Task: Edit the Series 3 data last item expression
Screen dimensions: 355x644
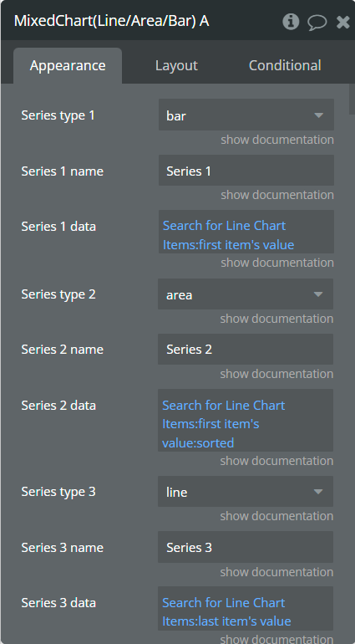Action: click(x=246, y=609)
